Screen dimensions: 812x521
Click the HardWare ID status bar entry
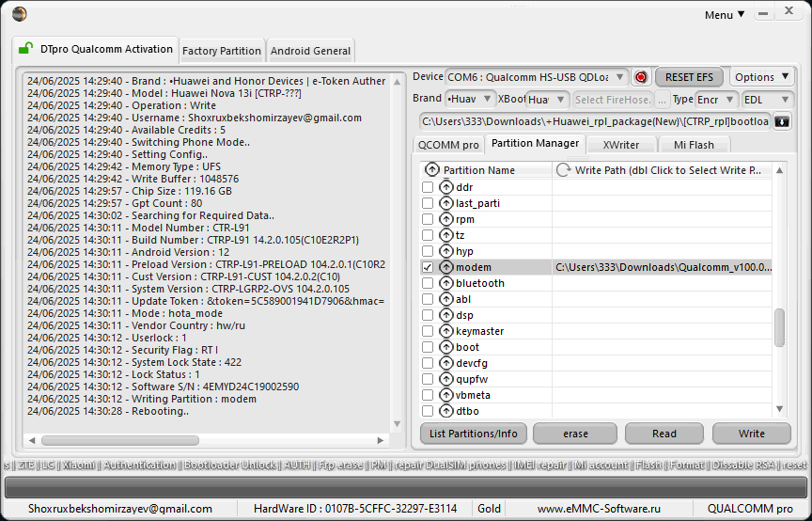coord(355,509)
